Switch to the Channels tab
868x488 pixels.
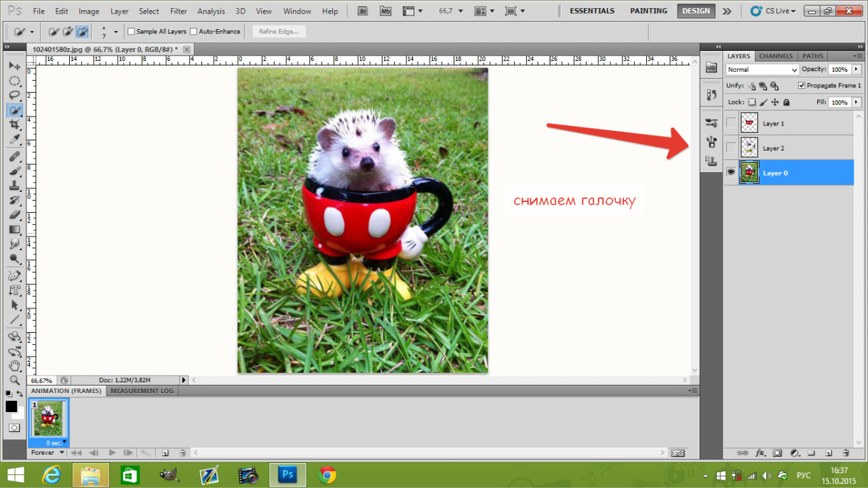click(776, 56)
